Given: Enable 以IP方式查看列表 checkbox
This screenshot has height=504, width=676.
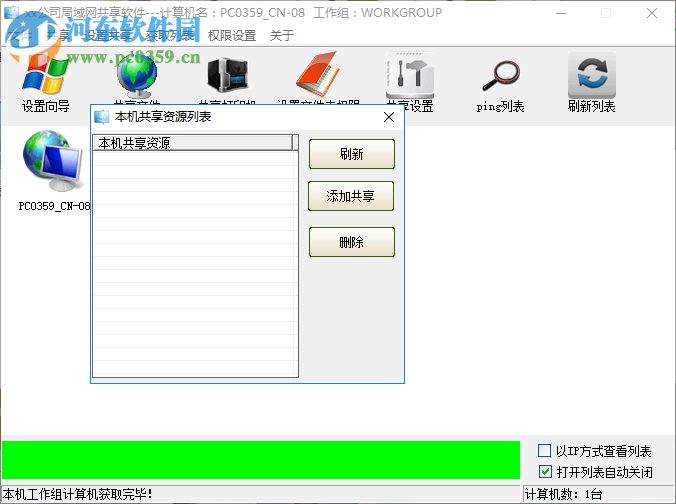Looking at the screenshot, I should pos(545,451).
